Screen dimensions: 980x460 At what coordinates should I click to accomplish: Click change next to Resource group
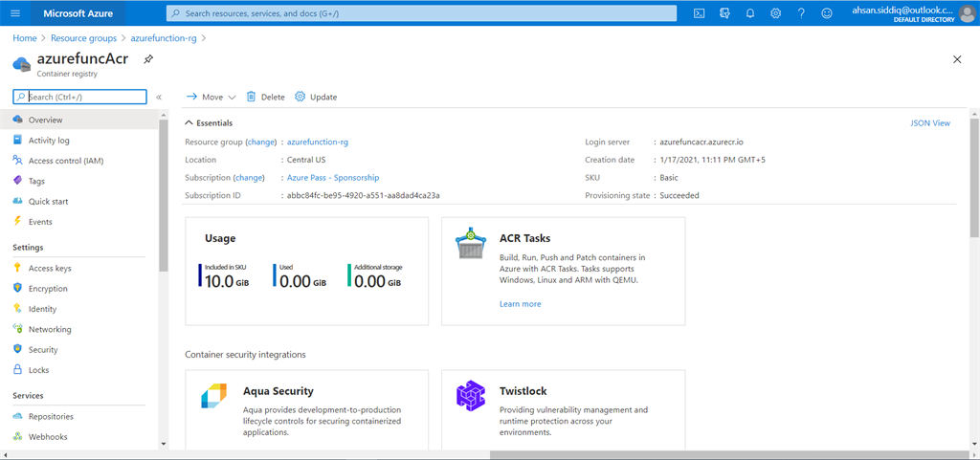[261, 142]
